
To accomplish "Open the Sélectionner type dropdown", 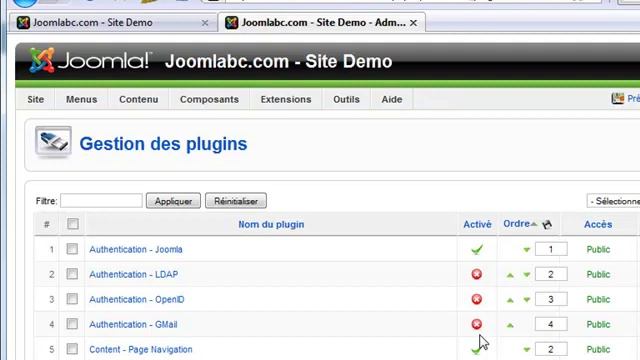I will [x=613, y=201].
